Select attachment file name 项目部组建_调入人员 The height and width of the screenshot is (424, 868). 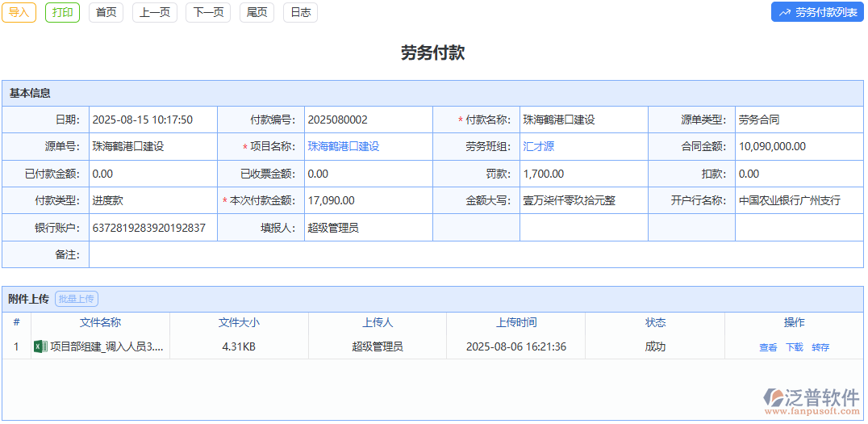pyautogui.click(x=106, y=346)
